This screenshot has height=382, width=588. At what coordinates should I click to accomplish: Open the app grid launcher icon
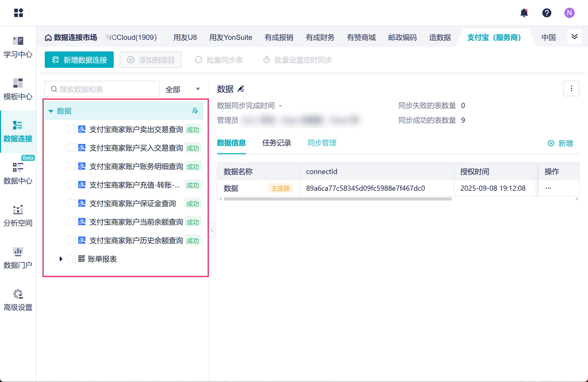19,13
